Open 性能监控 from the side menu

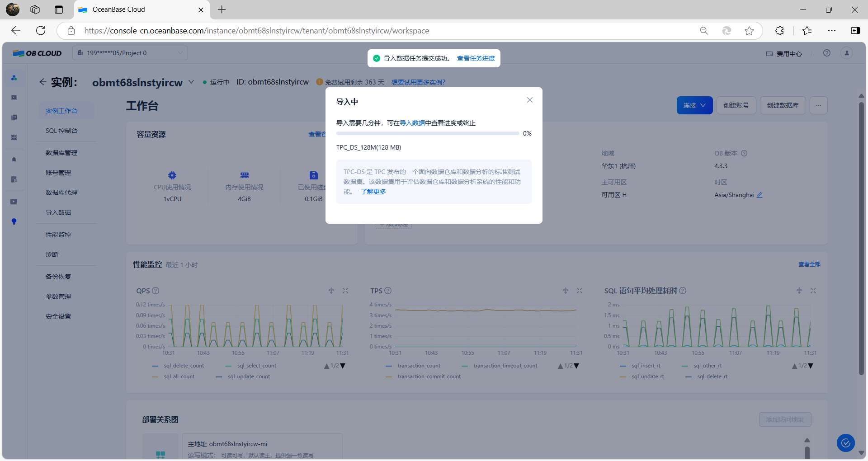(x=58, y=235)
